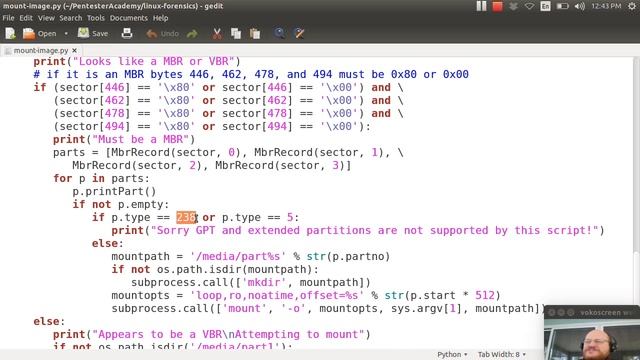Open the network Wi-Fi indicator

pos(529,6)
